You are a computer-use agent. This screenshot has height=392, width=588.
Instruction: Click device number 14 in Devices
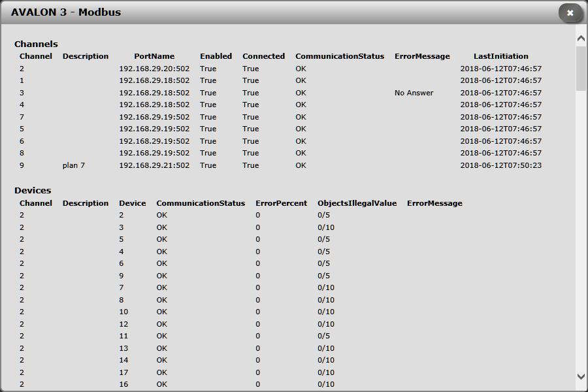tap(123, 360)
